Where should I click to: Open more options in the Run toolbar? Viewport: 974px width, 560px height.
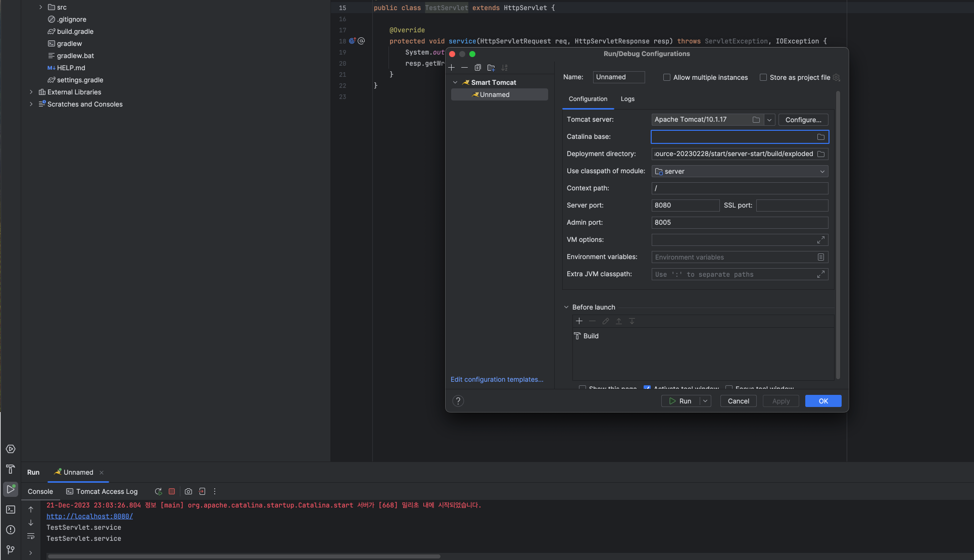coord(215,491)
